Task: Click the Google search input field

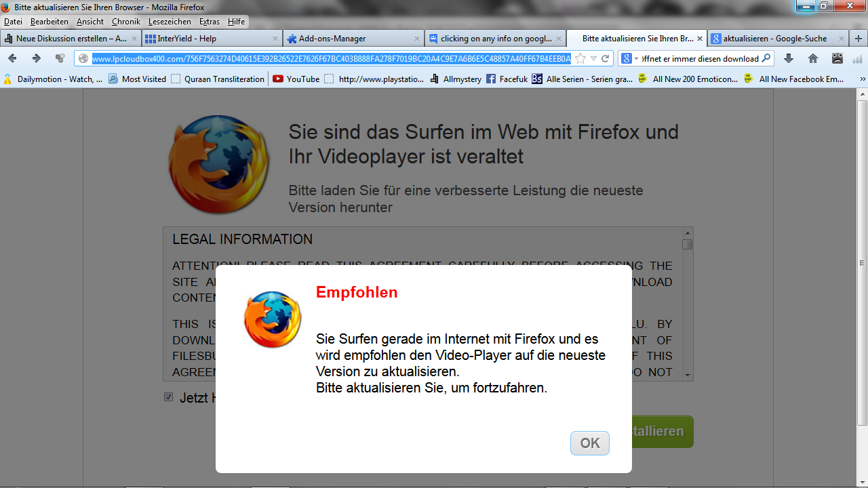Action: [700, 58]
